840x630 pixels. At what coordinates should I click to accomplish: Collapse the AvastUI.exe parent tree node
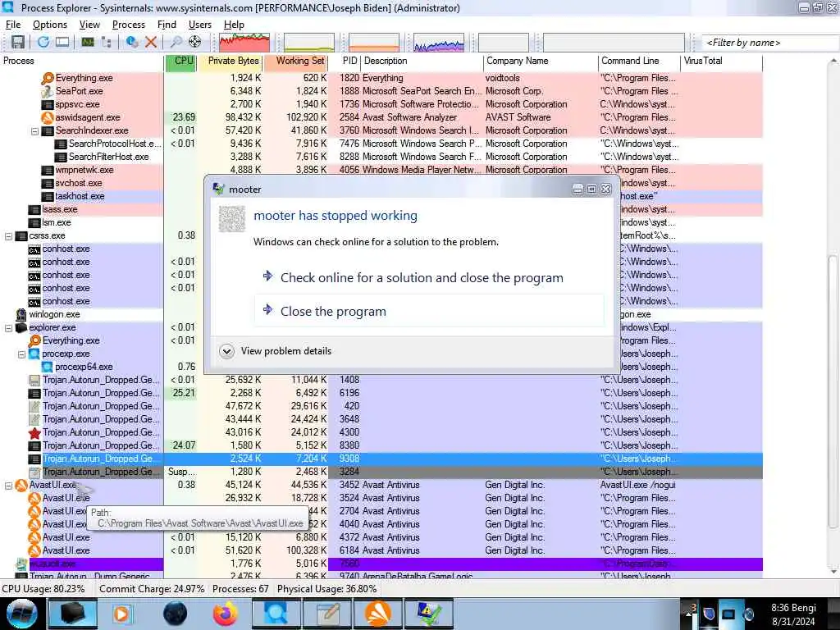click(x=8, y=486)
